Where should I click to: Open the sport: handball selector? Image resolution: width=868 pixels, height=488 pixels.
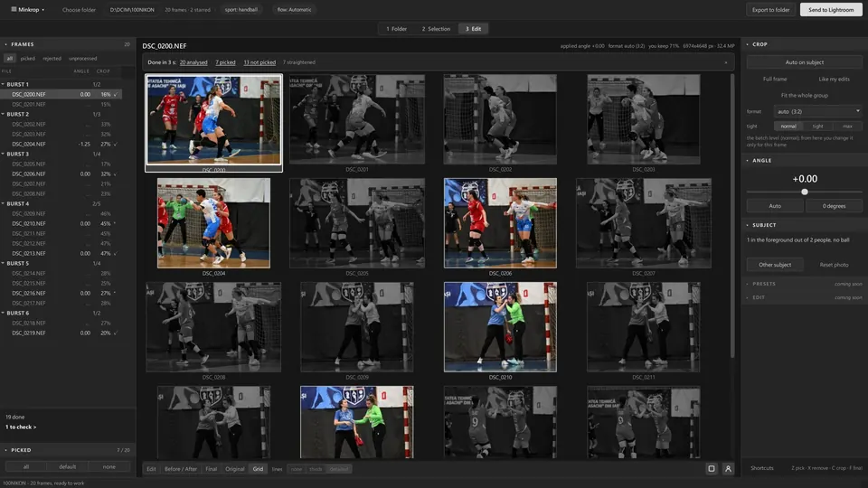(x=241, y=9)
